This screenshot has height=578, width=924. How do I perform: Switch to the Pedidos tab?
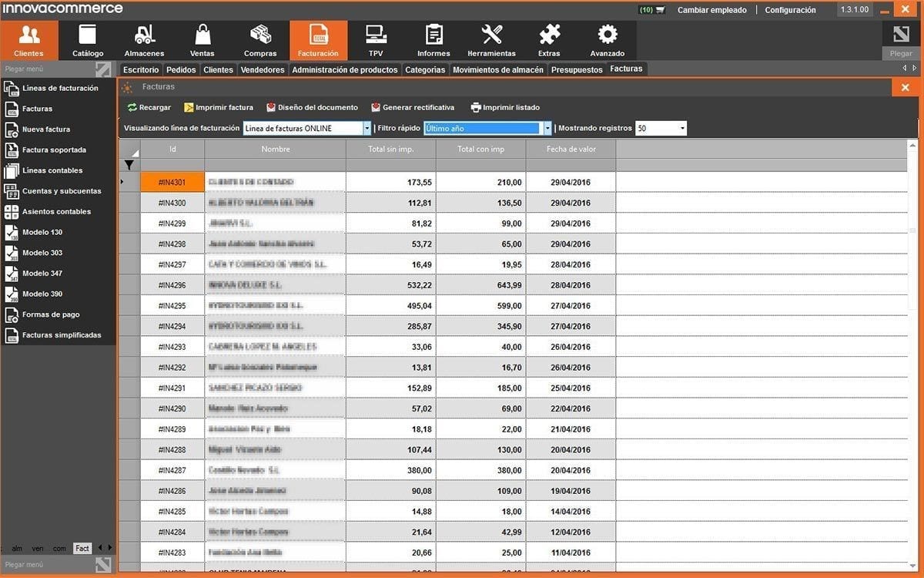pyautogui.click(x=181, y=69)
